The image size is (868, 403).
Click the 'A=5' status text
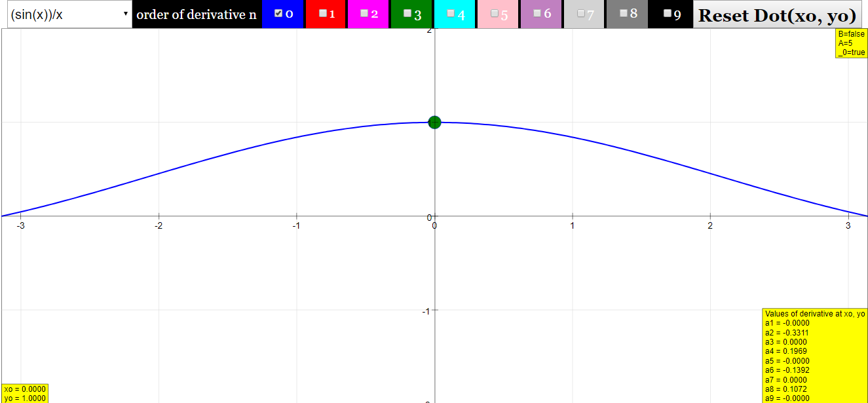845,43
